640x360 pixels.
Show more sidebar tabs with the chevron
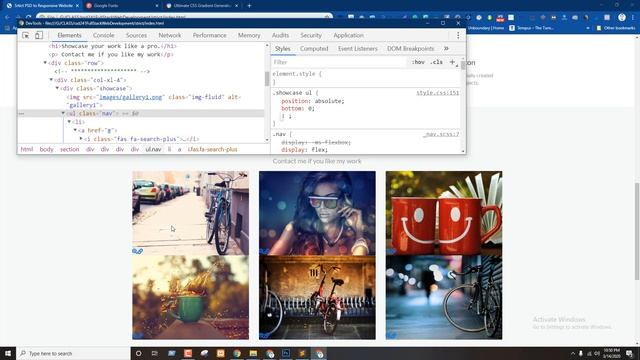pos(446,48)
